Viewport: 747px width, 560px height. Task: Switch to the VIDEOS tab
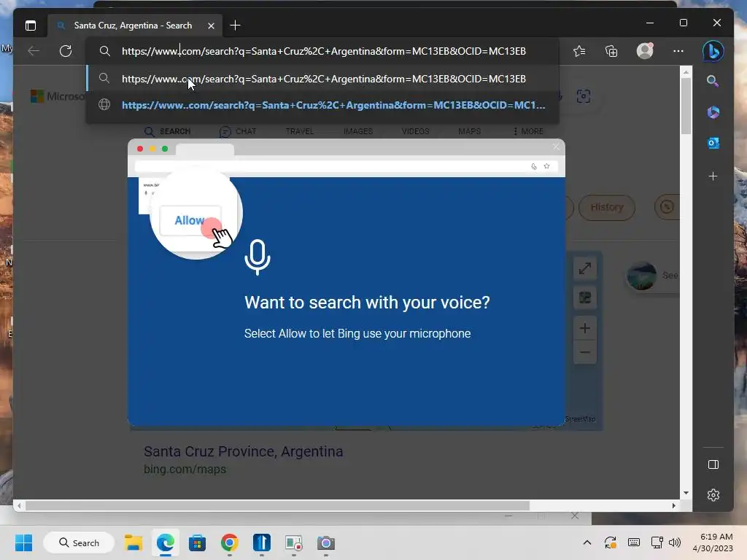pyautogui.click(x=415, y=131)
